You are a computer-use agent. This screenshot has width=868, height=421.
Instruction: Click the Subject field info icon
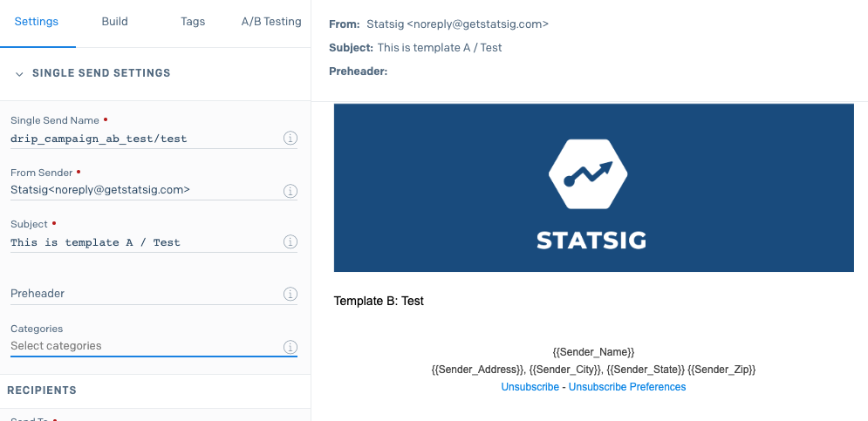coord(290,241)
